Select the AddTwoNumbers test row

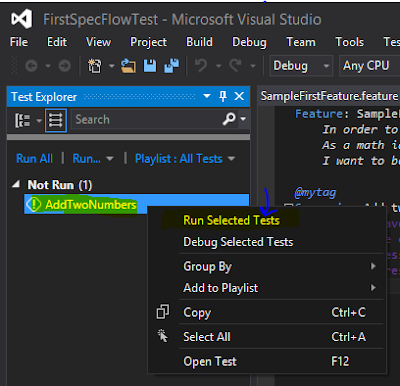[136, 204]
